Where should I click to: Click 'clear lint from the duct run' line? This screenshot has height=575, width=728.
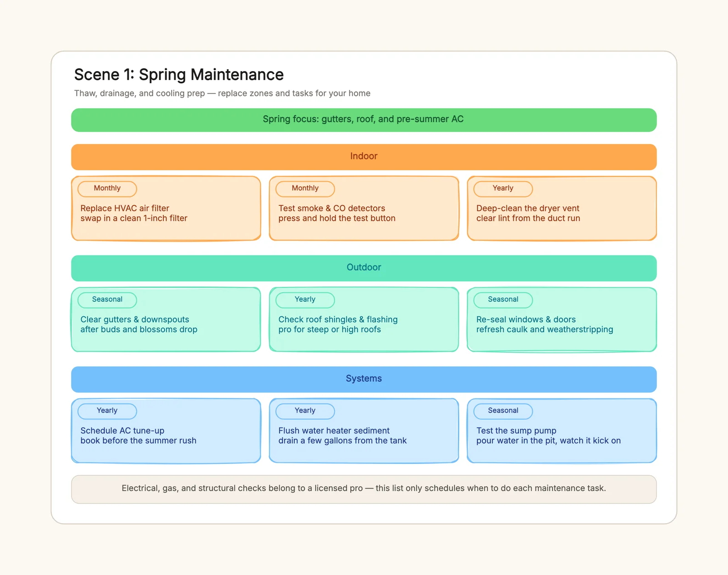click(528, 218)
